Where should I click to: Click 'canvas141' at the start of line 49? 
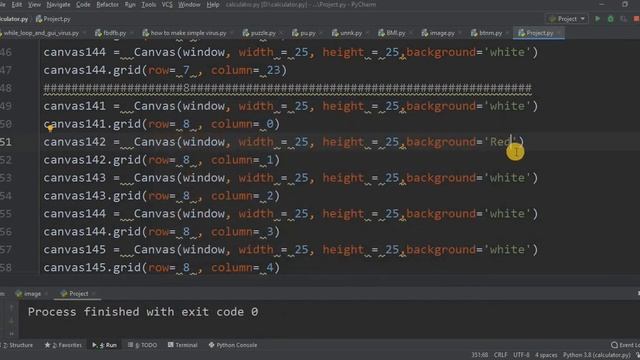pyautogui.click(x=74, y=106)
